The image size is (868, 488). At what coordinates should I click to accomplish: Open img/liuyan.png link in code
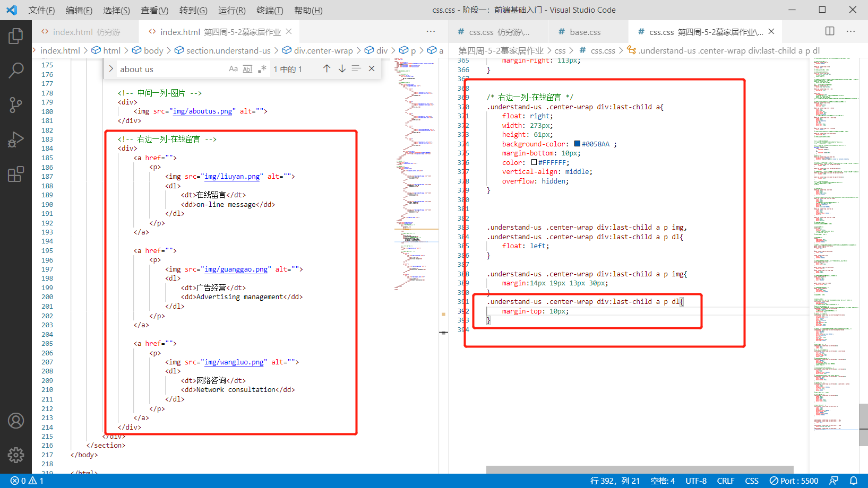[232, 176]
